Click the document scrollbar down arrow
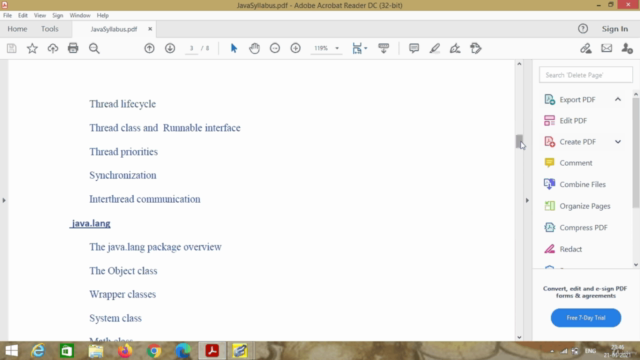This screenshot has width=640, height=360. click(x=519, y=337)
